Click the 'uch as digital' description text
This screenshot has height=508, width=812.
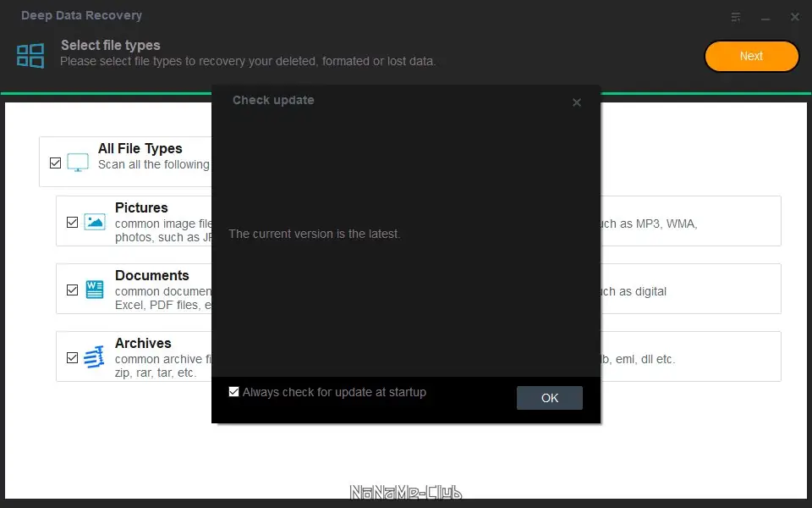(634, 291)
